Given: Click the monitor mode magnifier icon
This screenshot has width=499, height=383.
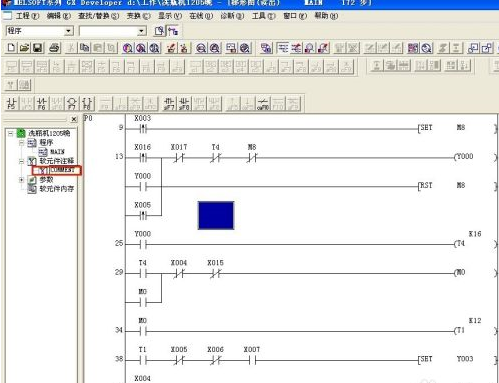Looking at the screenshot, I should tap(309, 48).
